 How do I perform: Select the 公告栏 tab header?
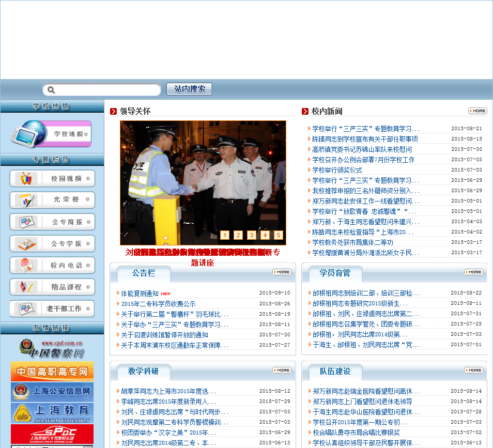click(x=144, y=273)
